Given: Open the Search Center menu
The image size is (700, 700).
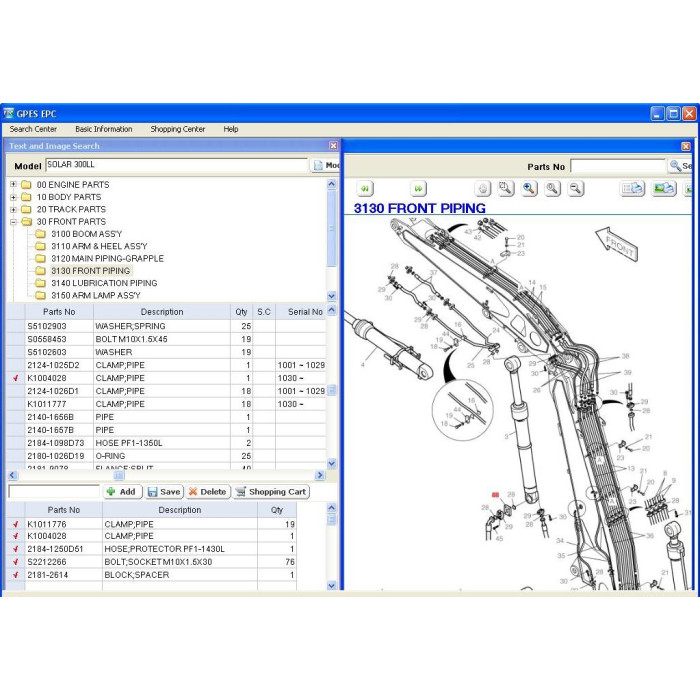Looking at the screenshot, I should click(x=33, y=129).
